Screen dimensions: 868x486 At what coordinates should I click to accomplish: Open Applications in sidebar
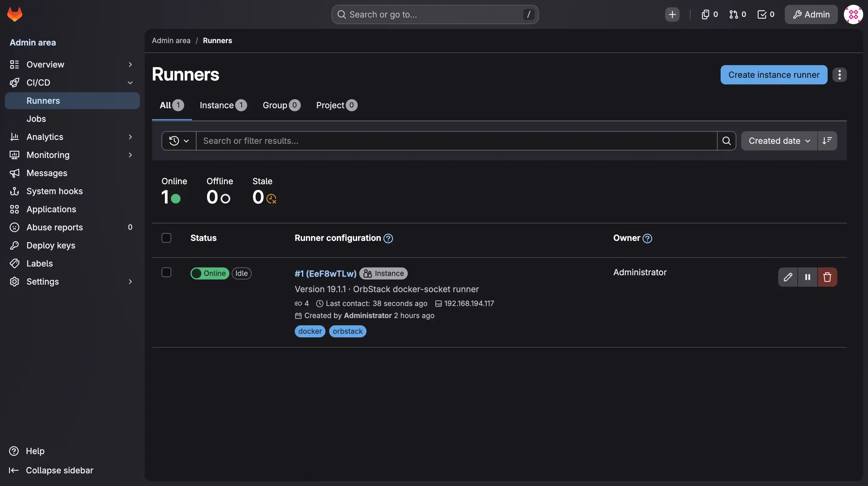(x=72, y=209)
